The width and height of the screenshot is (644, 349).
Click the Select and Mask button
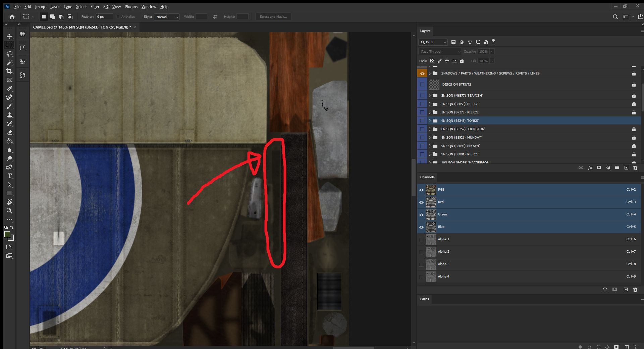pyautogui.click(x=273, y=17)
